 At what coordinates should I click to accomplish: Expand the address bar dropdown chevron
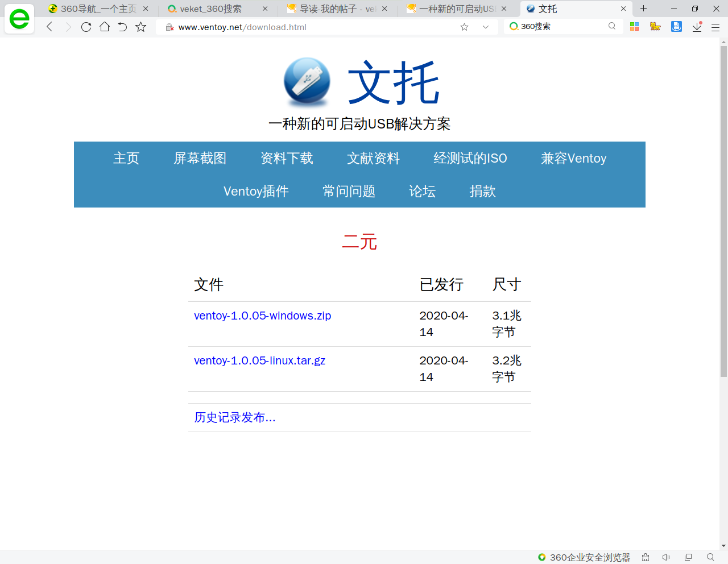485,27
